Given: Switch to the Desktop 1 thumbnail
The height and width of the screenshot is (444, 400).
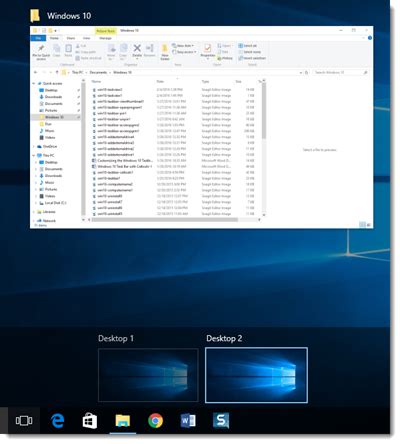Looking at the screenshot, I should (148, 375).
